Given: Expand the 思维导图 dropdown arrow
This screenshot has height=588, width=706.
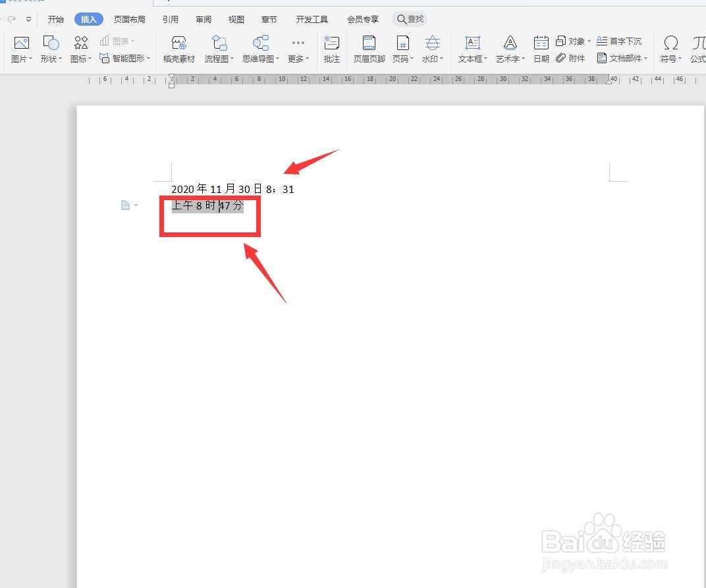Looking at the screenshot, I should [x=278, y=59].
